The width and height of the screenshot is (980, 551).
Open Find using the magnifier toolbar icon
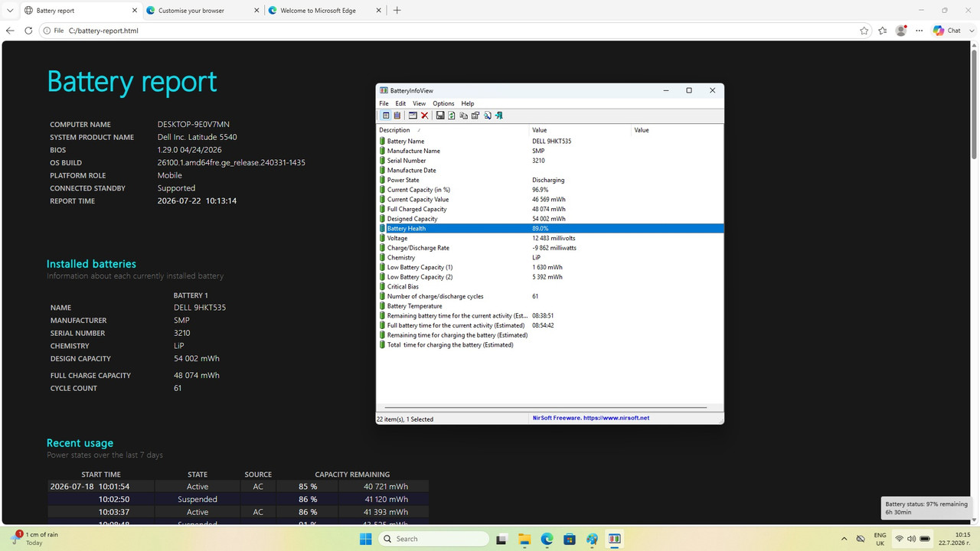pyautogui.click(x=487, y=116)
